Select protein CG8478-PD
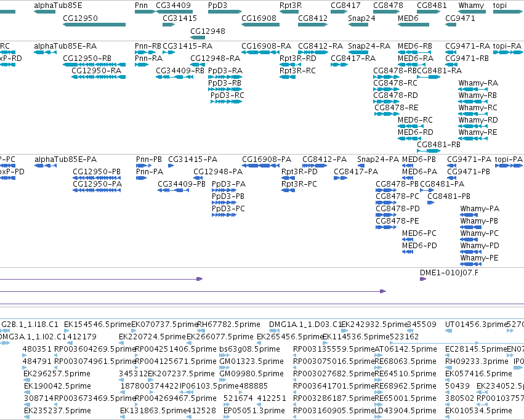This screenshot has width=524, height=420. 397,209
